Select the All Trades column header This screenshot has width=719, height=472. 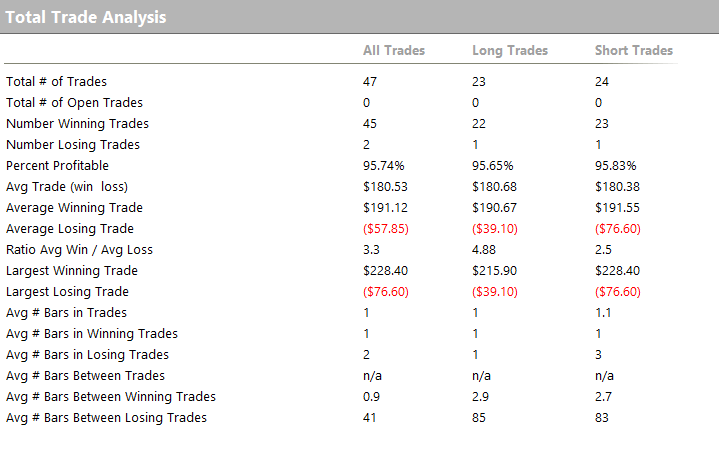(x=394, y=50)
